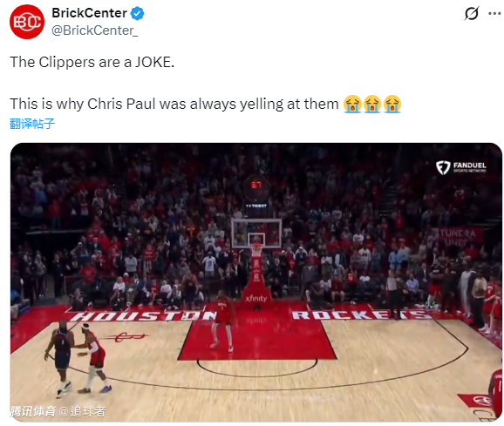Click the tweet text 'The Clippers are a JOKE.'
Viewport: 504px width, 426px height.
(92, 62)
